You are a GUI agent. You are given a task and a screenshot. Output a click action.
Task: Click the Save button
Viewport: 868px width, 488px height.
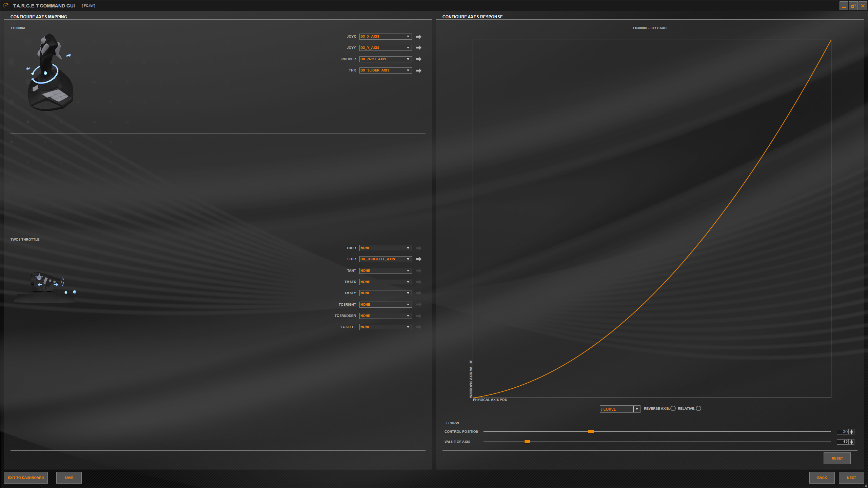pos(69,478)
